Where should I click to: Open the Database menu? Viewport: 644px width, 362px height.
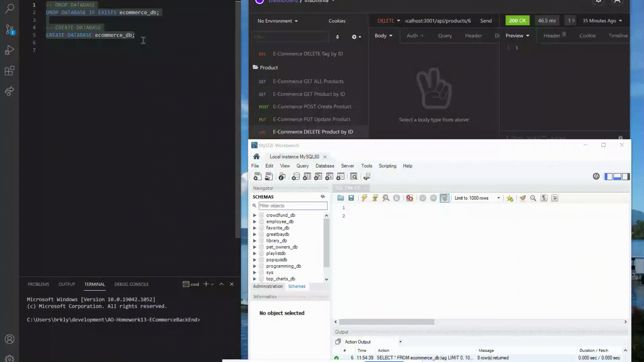tap(324, 166)
